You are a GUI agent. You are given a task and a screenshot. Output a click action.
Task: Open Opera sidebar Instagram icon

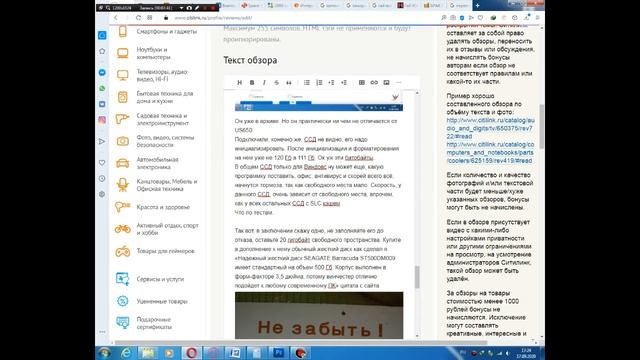(x=102, y=120)
